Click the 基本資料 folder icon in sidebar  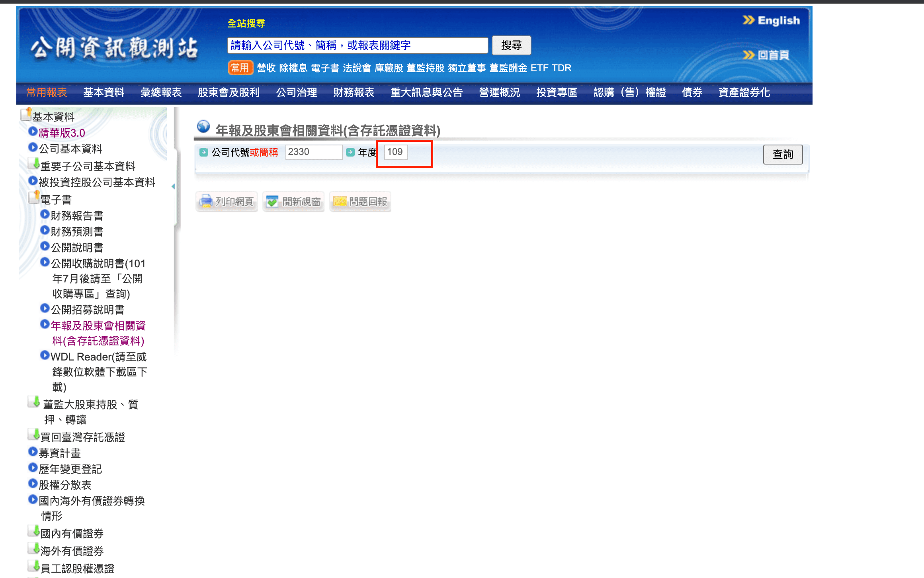[26, 114]
